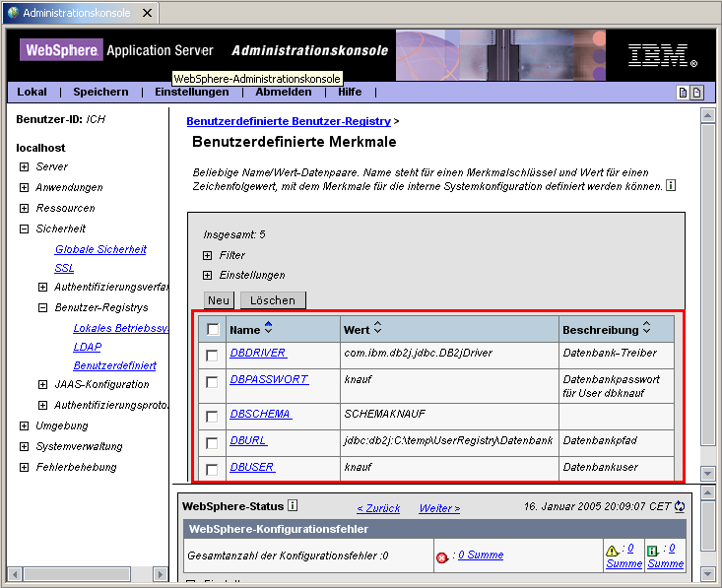Click the Zurück status link

click(378, 508)
